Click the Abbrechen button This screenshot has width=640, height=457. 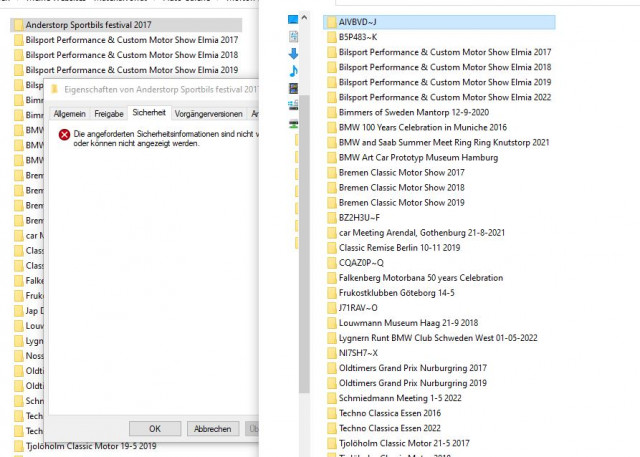[213, 429]
